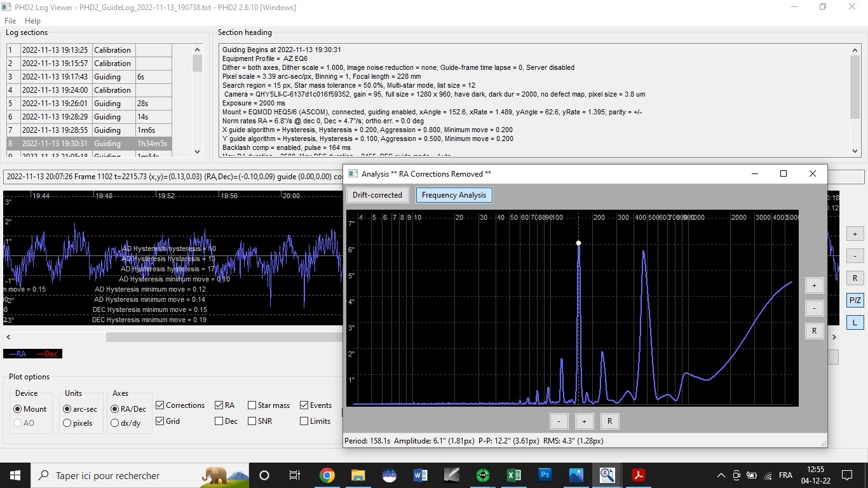The height and width of the screenshot is (488, 868).
Task: Select log section 2 Calibration 19:15:57
Action: coord(89,64)
